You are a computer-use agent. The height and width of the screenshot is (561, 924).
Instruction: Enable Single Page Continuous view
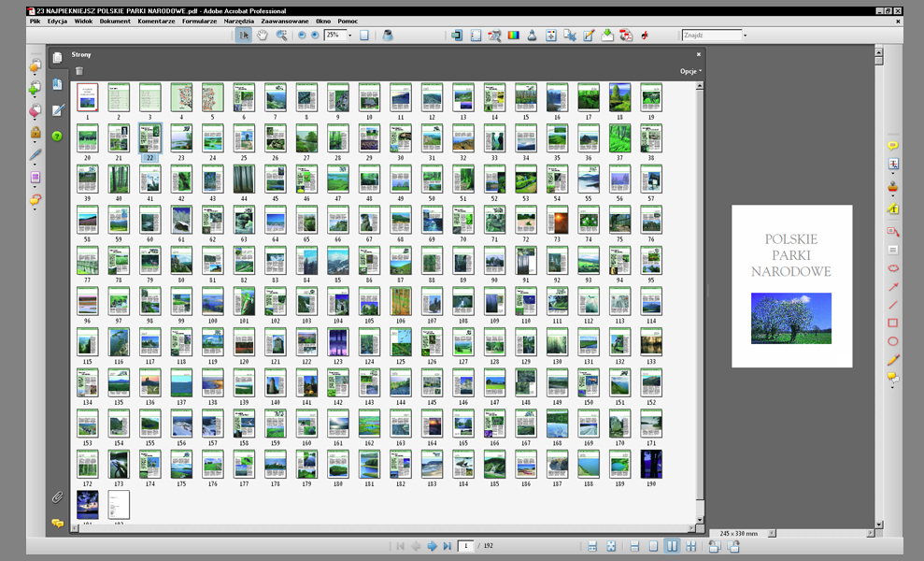coord(634,546)
